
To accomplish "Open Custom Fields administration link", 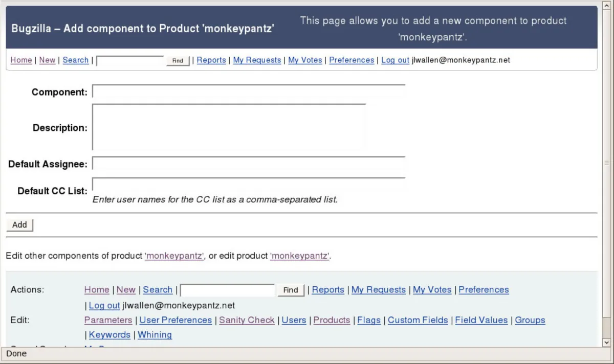I will (x=418, y=320).
